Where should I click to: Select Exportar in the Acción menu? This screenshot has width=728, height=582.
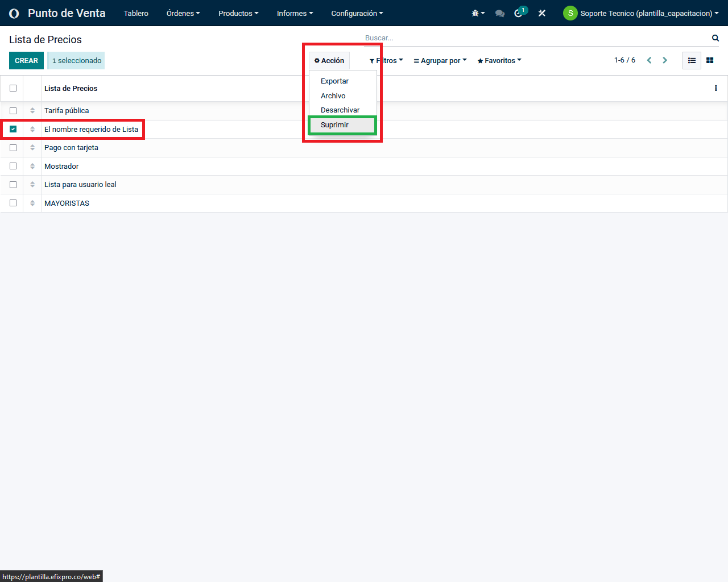pos(334,81)
